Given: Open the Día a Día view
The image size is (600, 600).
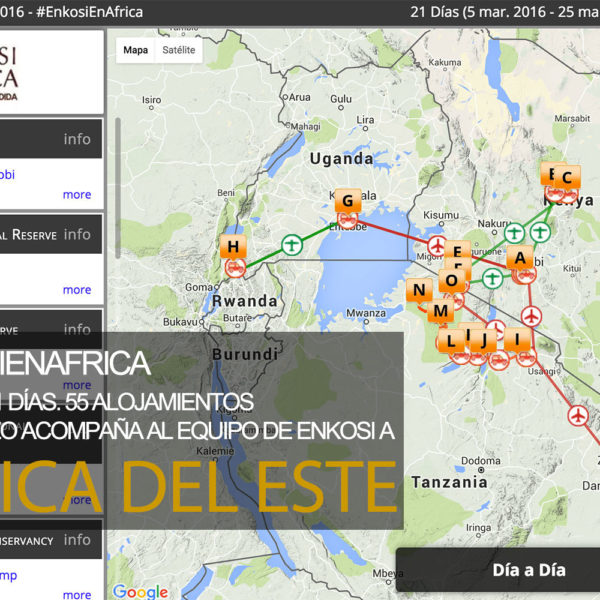Looking at the screenshot, I should coord(529,570).
